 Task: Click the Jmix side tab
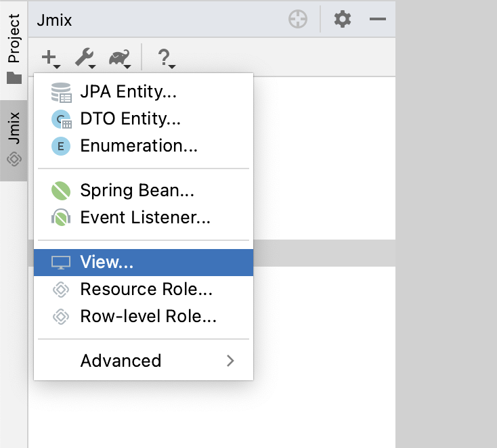click(x=14, y=139)
